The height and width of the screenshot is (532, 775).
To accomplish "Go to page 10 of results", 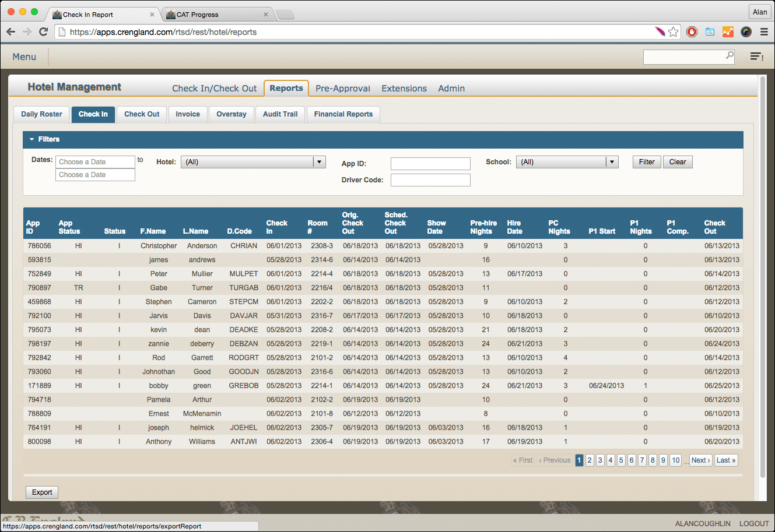I will click(676, 460).
